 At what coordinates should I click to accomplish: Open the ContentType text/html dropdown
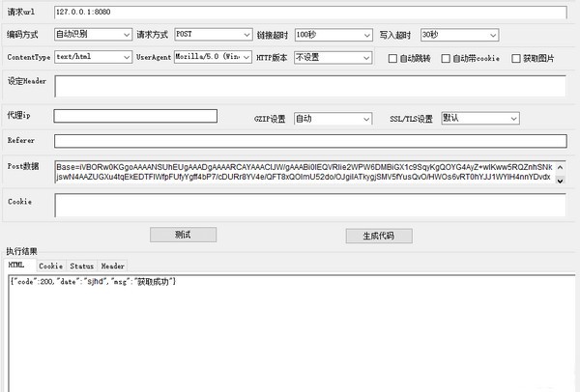(x=93, y=57)
